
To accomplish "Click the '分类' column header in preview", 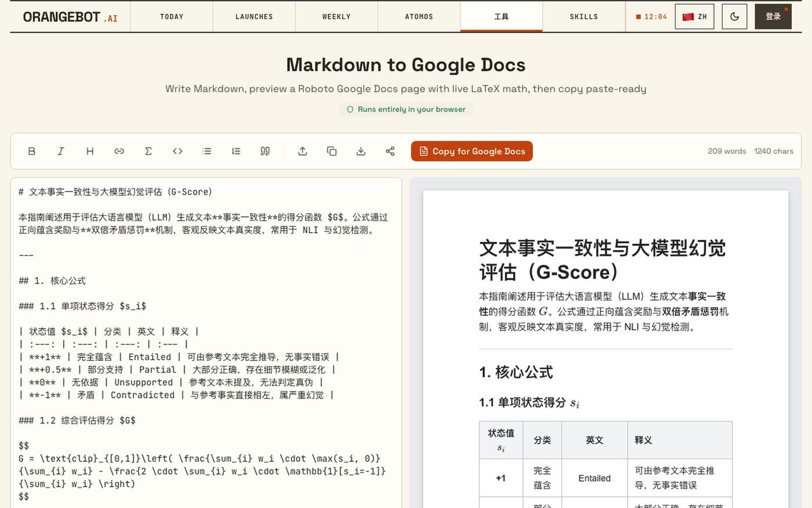I will click(542, 440).
